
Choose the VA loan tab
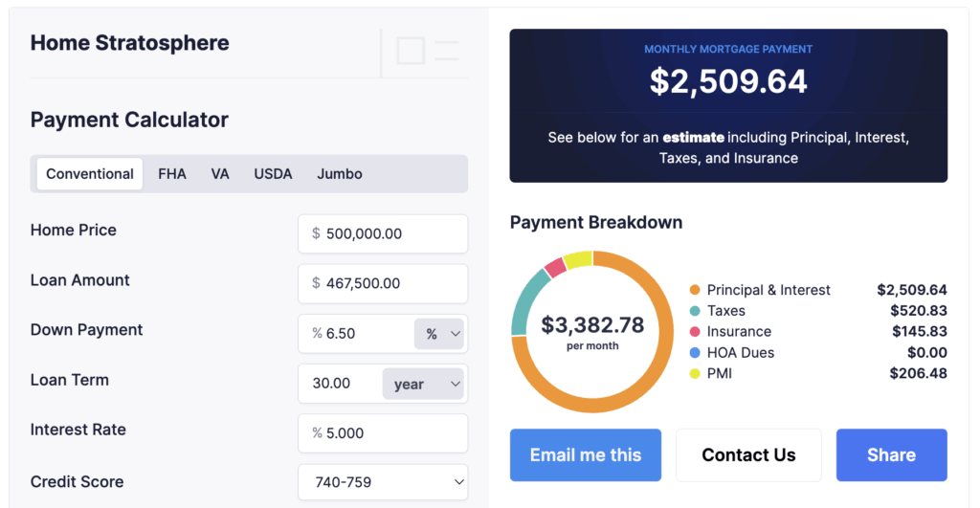[220, 174]
